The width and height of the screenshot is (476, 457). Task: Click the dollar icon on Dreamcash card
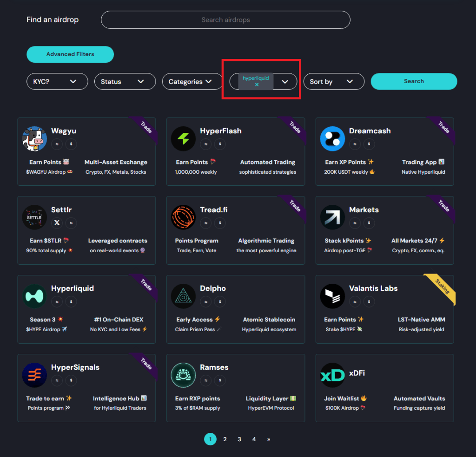tap(369, 144)
